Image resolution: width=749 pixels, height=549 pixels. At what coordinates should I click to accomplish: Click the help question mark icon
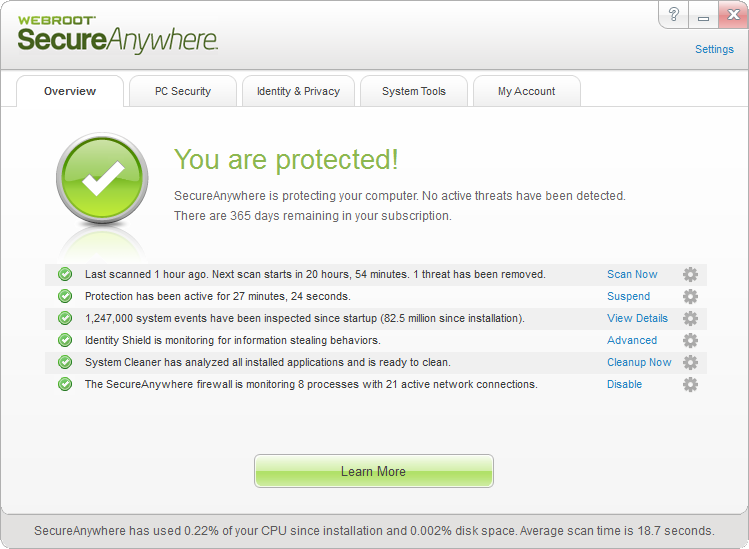click(x=673, y=14)
